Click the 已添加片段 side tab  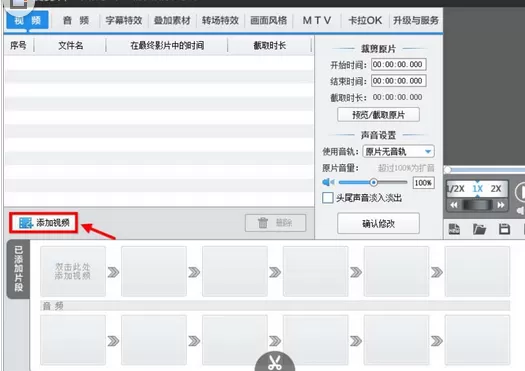pos(18,269)
